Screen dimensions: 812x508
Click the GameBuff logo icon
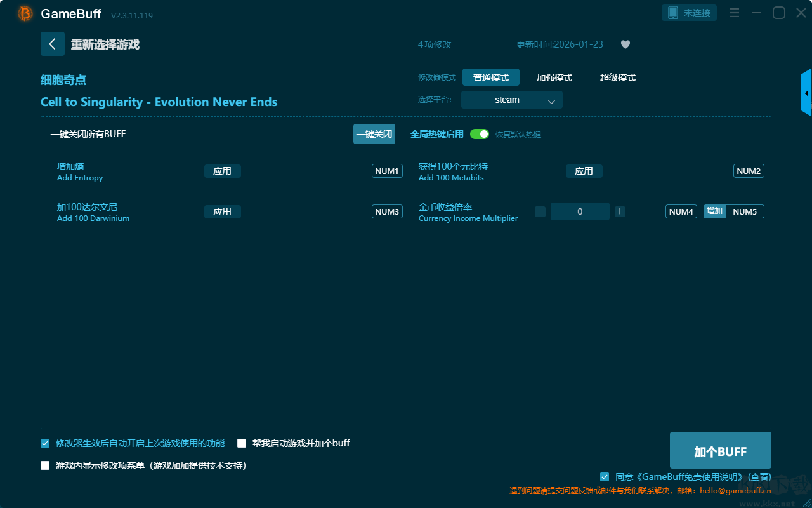click(25, 13)
